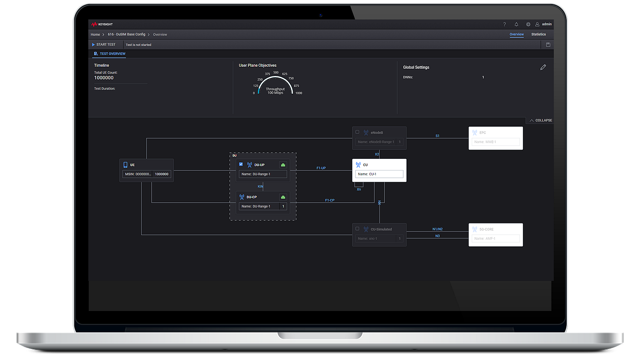
Task: Click the eNodeB antenna icon
Action: 366,132
